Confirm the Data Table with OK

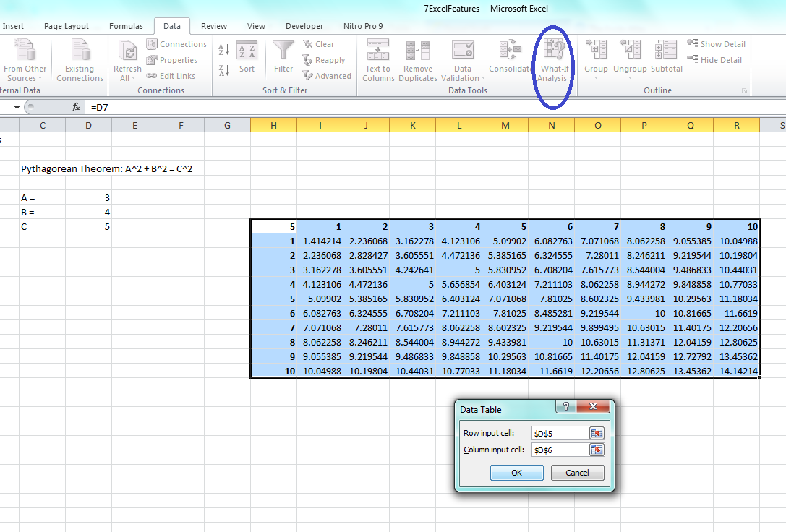[516, 471]
